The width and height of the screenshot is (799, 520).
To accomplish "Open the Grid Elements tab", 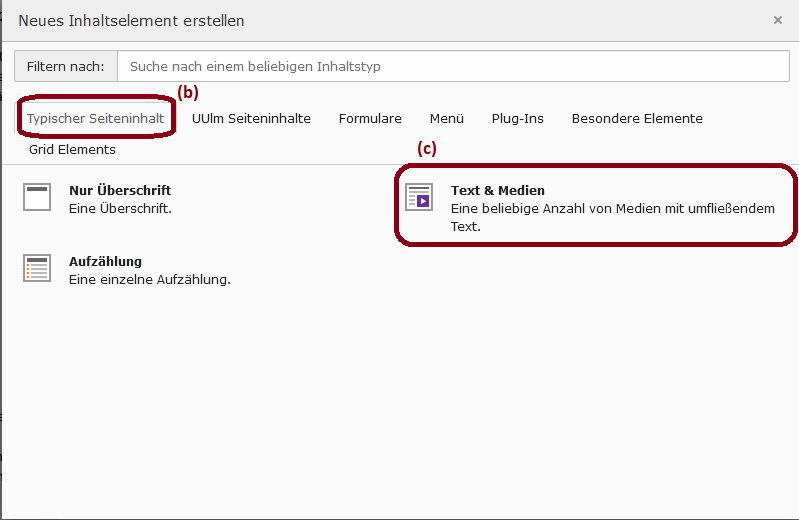I will coord(72,149).
